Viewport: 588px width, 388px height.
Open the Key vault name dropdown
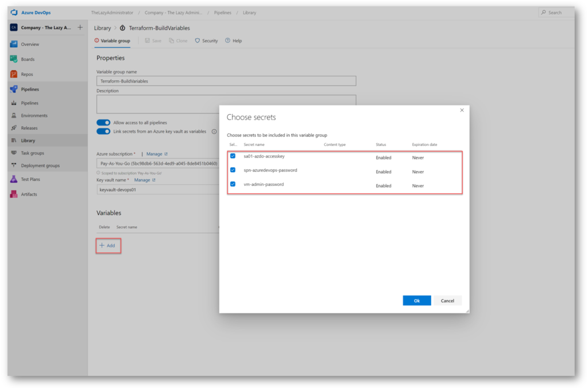[x=158, y=189]
